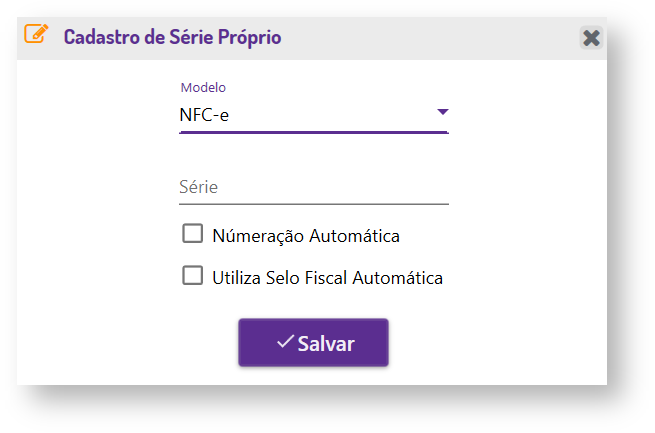Image resolution: width=655 pixels, height=433 pixels.
Task: Focus the Série input field
Action: [x=313, y=187]
